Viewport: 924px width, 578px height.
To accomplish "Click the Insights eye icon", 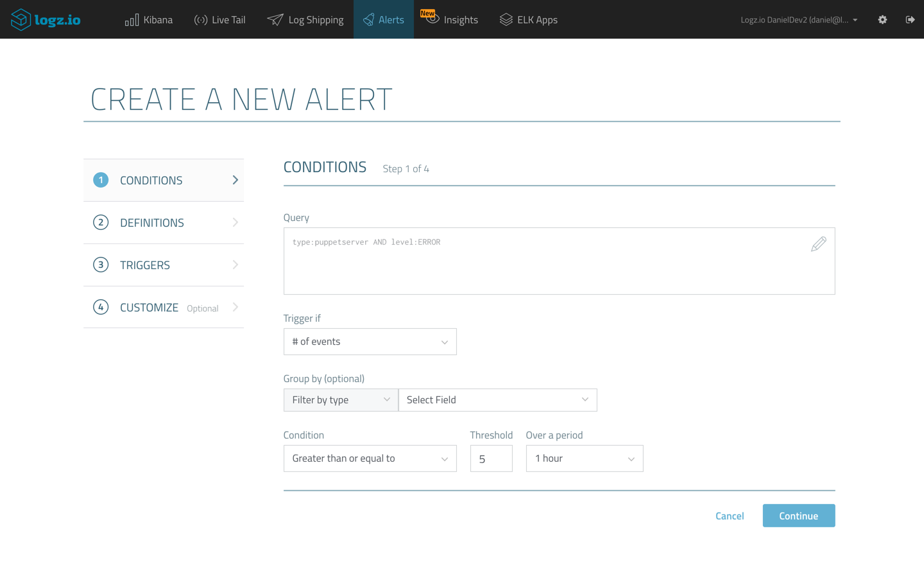I will 433,19.
